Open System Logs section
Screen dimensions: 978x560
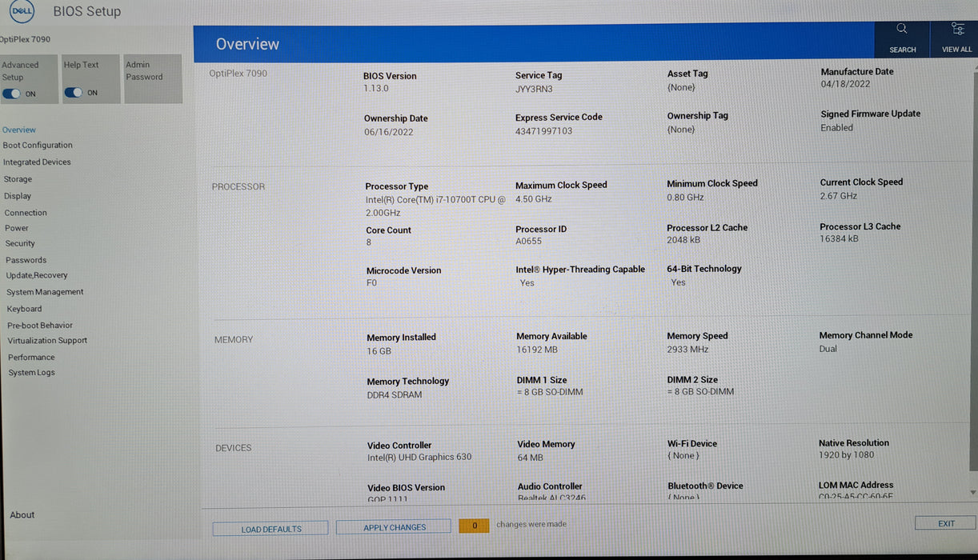pyautogui.click(x=31, y=373)
